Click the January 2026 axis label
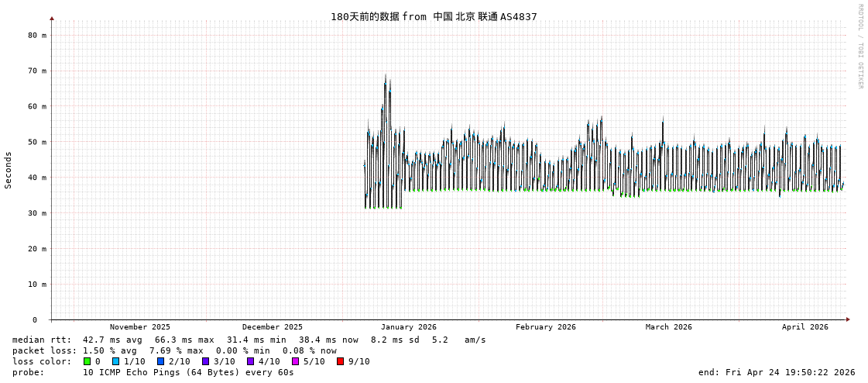Screen dimensions: 868x383 point(408,327)
